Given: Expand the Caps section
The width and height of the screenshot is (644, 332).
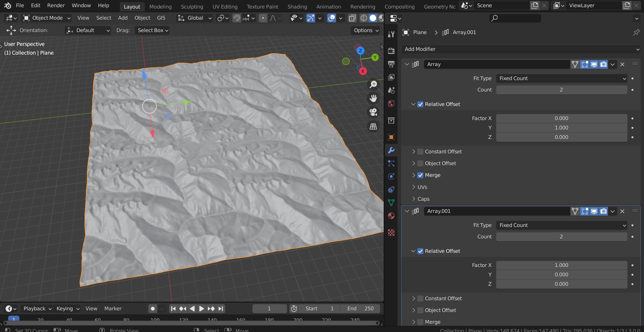Looking at the screenshot, I should coord(423,199).
